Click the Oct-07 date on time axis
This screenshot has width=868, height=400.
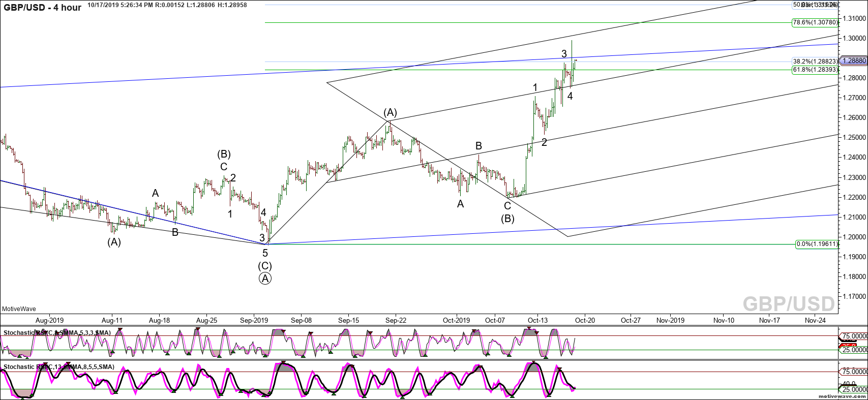[x=495, y=320]
